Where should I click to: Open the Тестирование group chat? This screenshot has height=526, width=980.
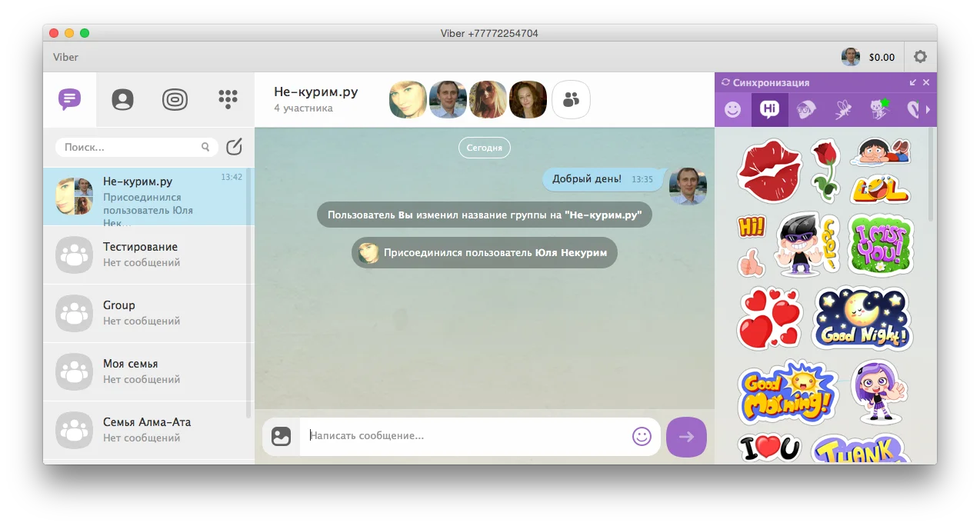[148, 255]
